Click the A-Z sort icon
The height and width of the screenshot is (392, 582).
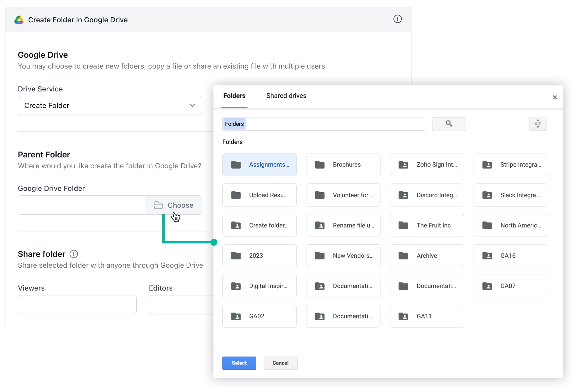click(538, 124)
